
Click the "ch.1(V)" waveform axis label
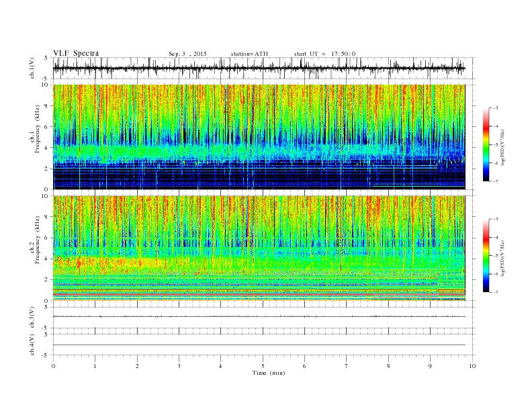coord(32,68)
